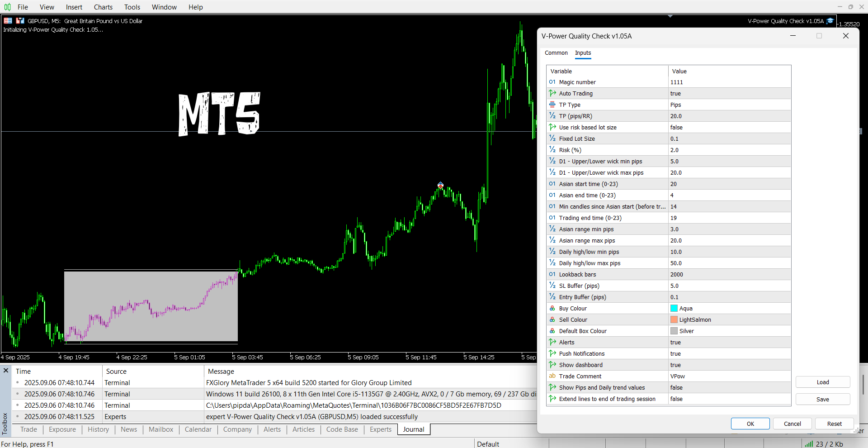Open the Tools menu
This screenshot has width=868, height=448.
(x=132, y=7)
